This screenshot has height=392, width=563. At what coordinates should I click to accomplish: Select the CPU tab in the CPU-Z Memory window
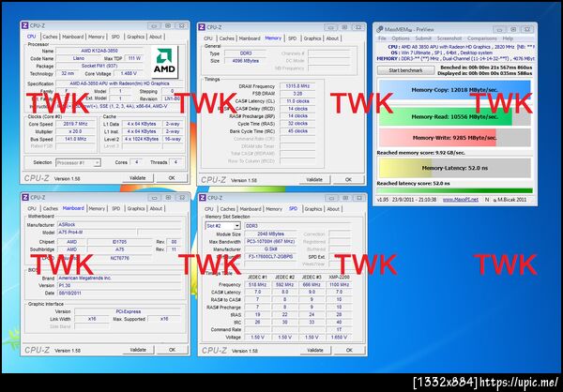point(208,38)
